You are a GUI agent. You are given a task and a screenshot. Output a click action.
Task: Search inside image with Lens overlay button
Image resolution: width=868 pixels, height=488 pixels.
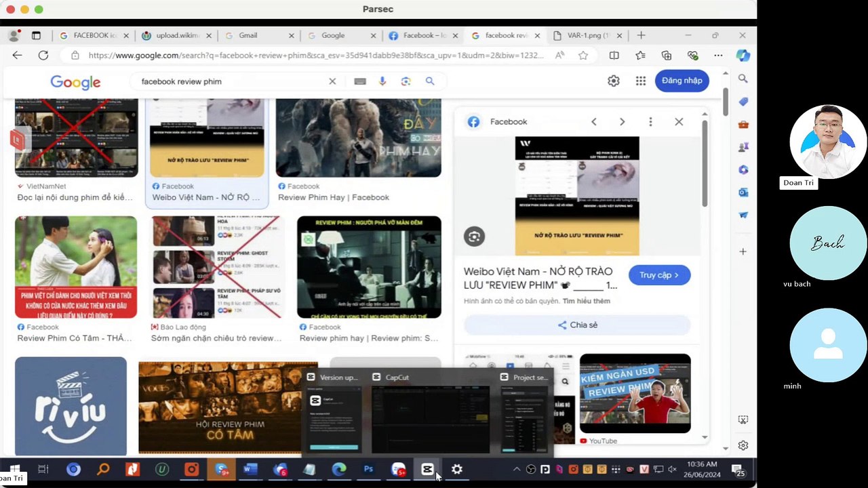(474, 236)
